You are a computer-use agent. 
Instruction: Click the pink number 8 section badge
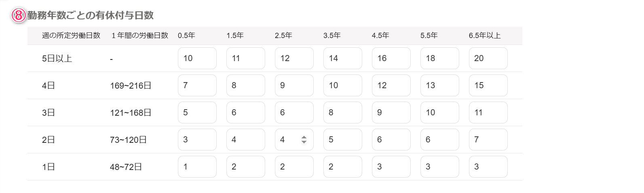pyautogui.click(x=19, y=15)
